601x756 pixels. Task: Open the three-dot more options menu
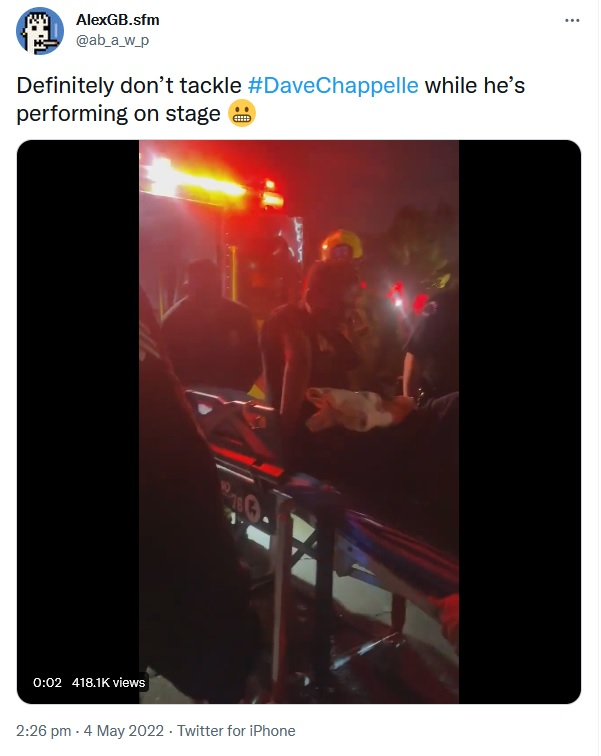click(572, 20)
